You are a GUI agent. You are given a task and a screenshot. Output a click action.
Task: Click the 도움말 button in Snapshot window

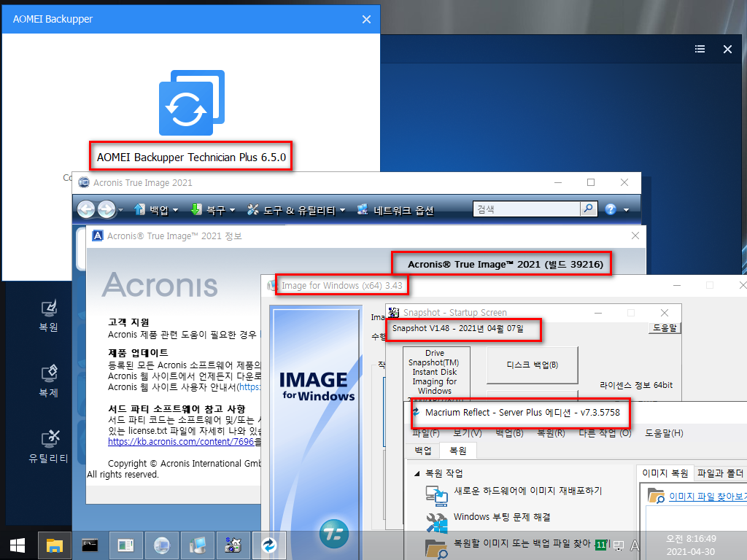pos(665,328)
